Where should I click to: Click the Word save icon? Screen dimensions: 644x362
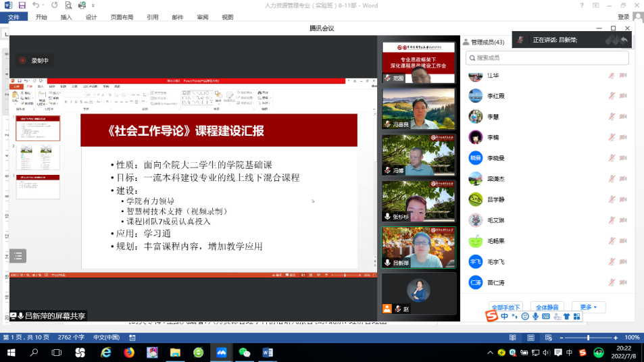22,5
